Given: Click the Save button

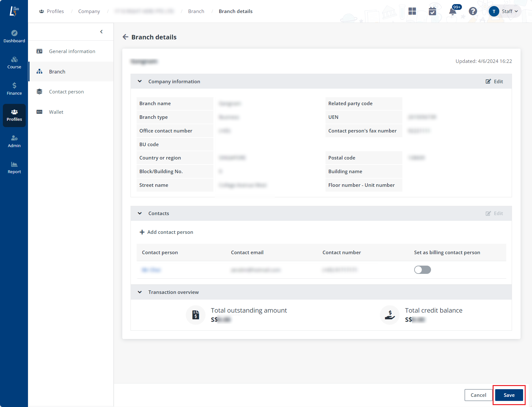Looking at the screenshot, I should point(509,395).
